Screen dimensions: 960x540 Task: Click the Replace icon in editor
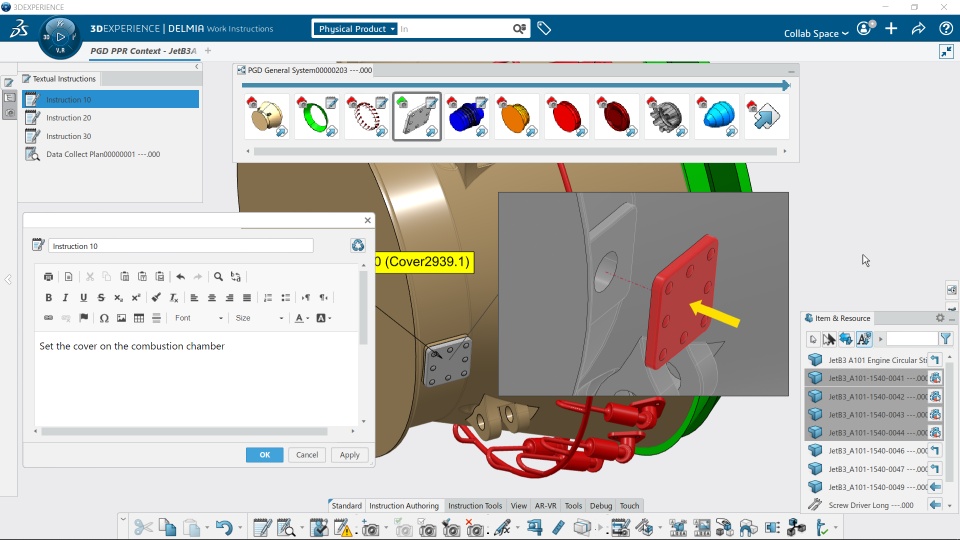[236, 277]
